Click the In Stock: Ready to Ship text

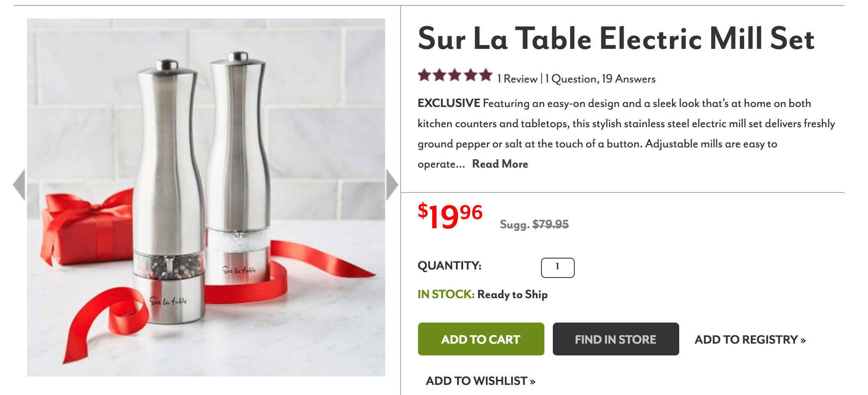[x=482, y=295]
